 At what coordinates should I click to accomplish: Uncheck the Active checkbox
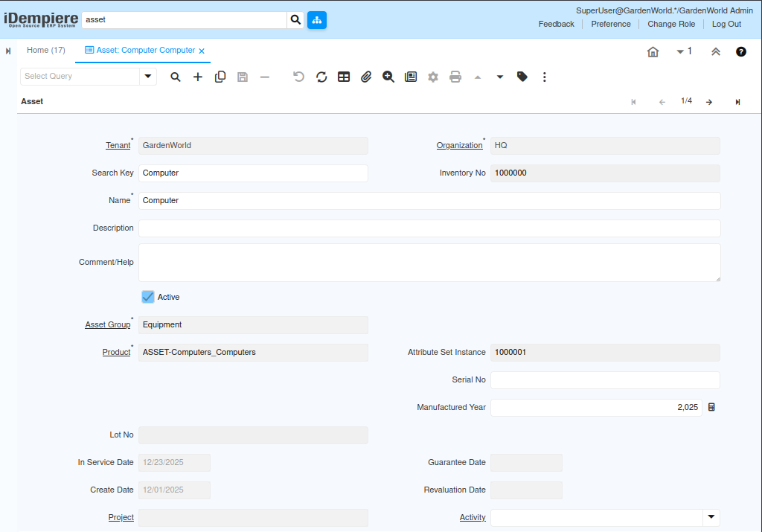click(148, 297)
